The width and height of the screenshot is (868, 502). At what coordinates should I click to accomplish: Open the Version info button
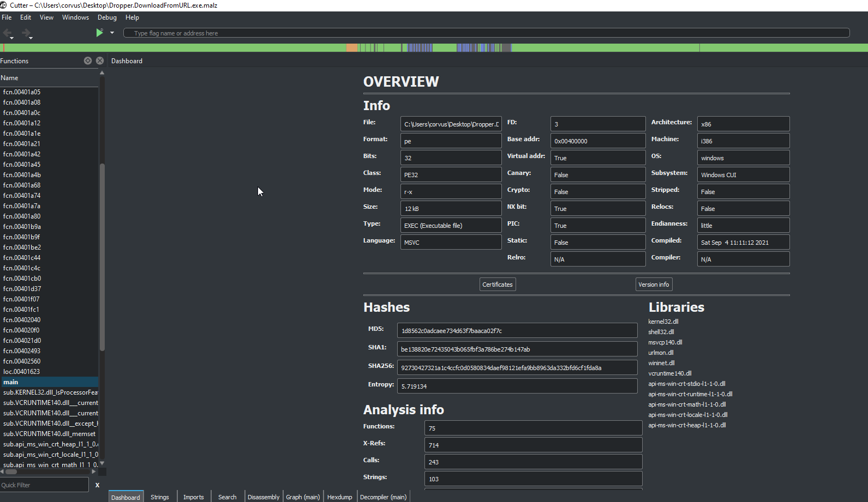point(654,285)
